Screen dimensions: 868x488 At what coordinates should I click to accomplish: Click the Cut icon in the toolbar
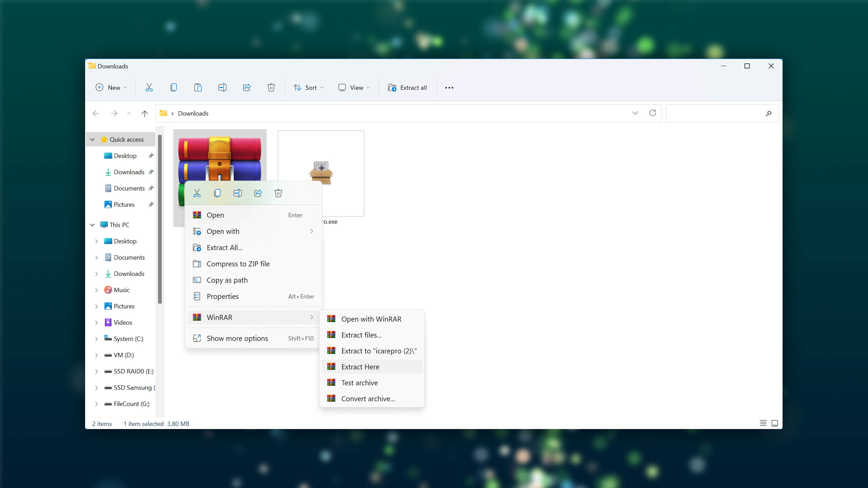149,87
